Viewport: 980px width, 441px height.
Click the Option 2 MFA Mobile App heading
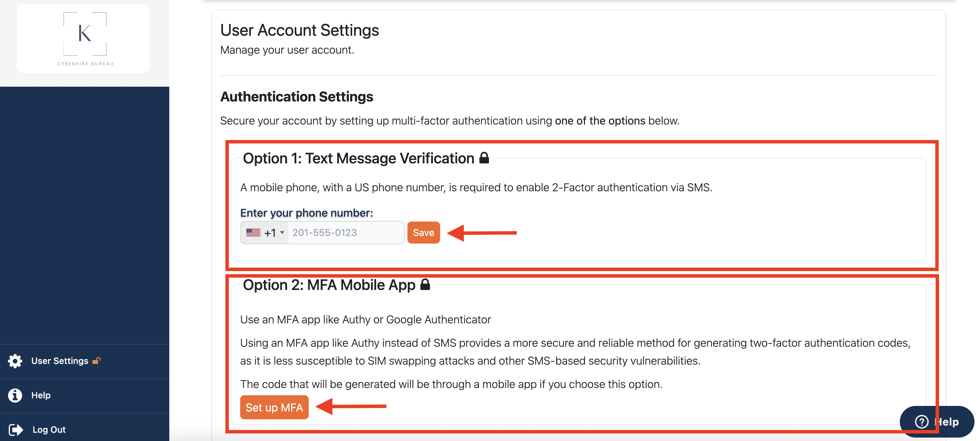point(329,285)
